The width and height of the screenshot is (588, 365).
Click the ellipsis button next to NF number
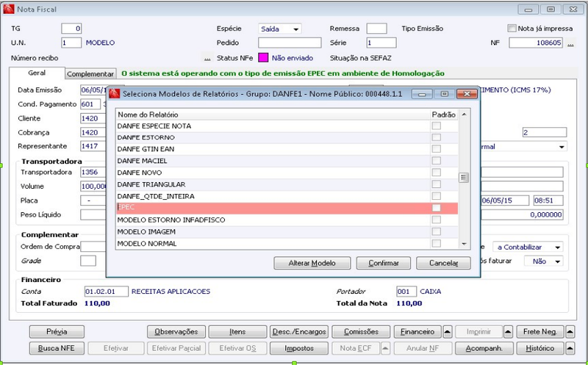(x=570, y=43)
